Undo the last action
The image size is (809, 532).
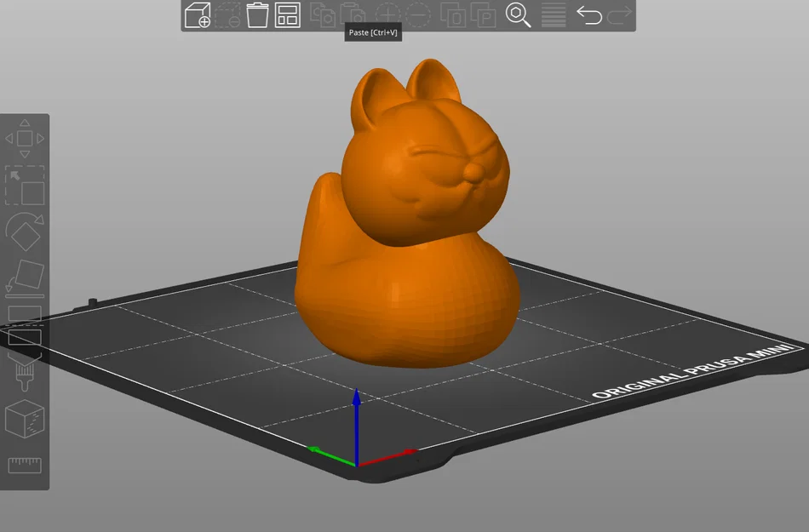coord(589,14)
